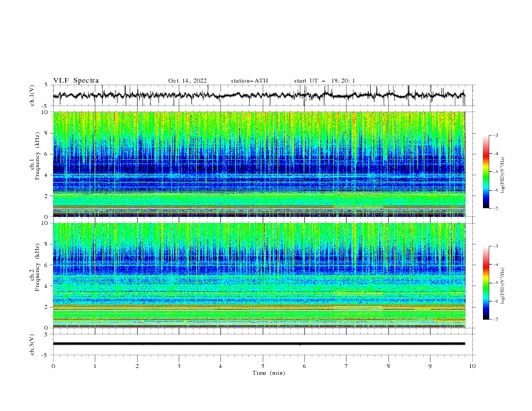Click the '8' kHz tick on ch.1 frequency axis
Viewport: 532px width, 411px height.
click(x=48, y=133)
